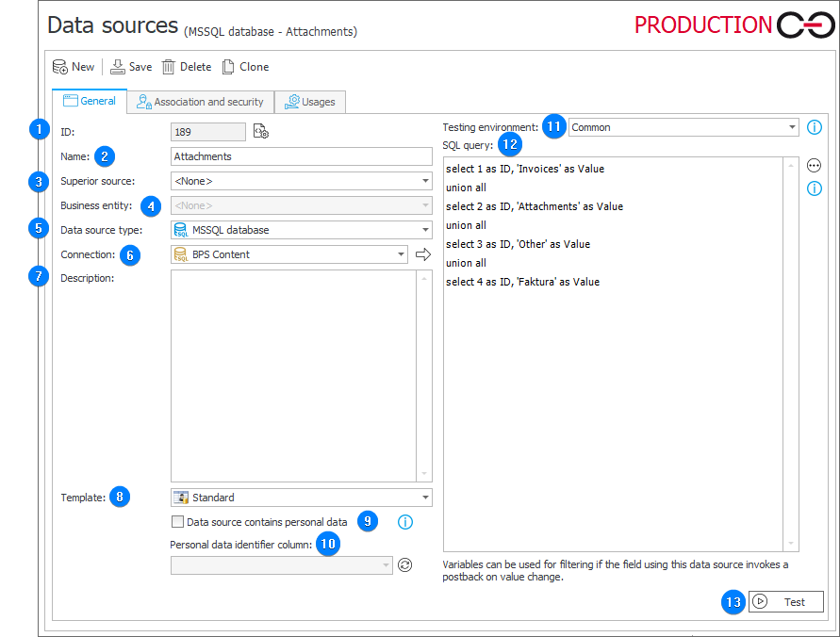Screen dimensions: 840x637
Task: Open the Connection dropdown showing BPS Content
Action: [x=289, y=254]
